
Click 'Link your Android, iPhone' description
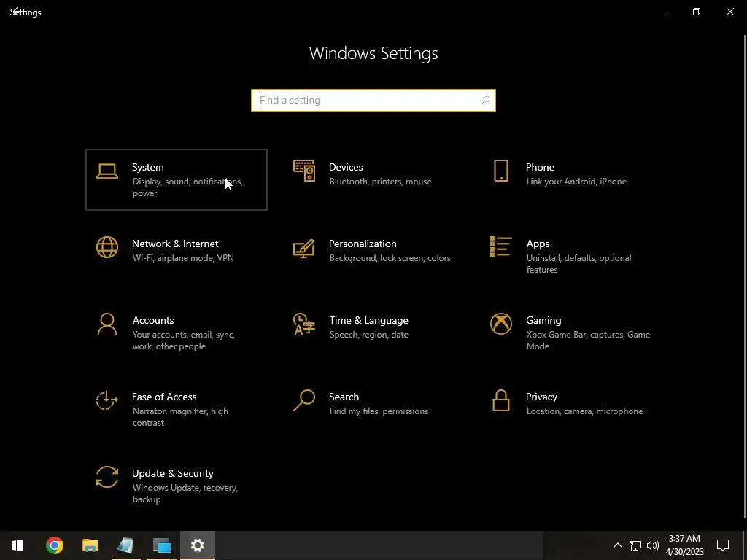coord(576,182)
